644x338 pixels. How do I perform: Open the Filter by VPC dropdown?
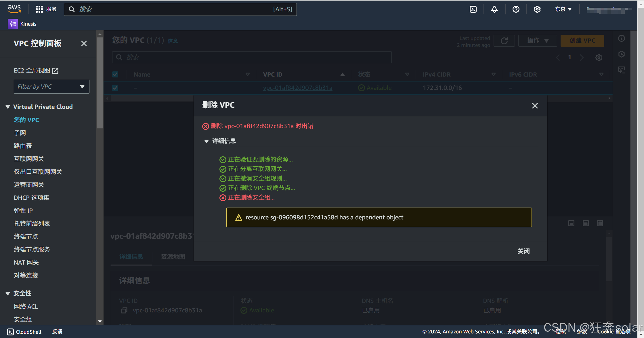51,87
